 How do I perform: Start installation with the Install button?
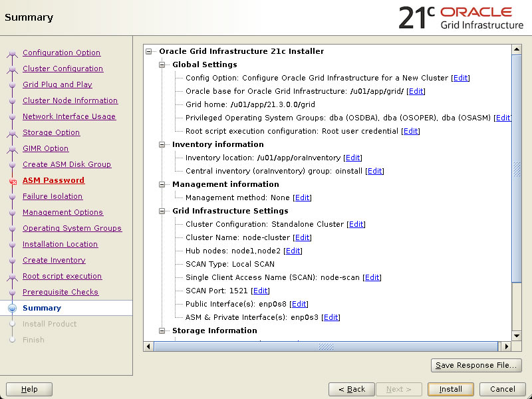pos(451,389)
